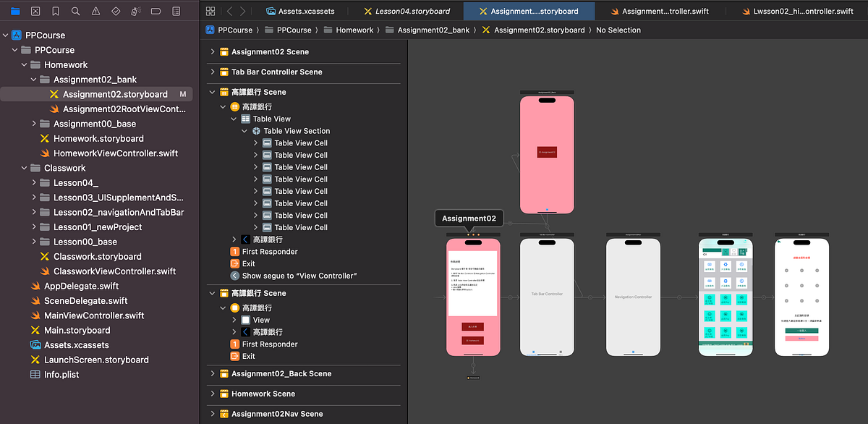The image size is (868, 424).
Task: Open the Breakpoint navigator tag icon
Action: pyautogui.click(x=155, y=11)
